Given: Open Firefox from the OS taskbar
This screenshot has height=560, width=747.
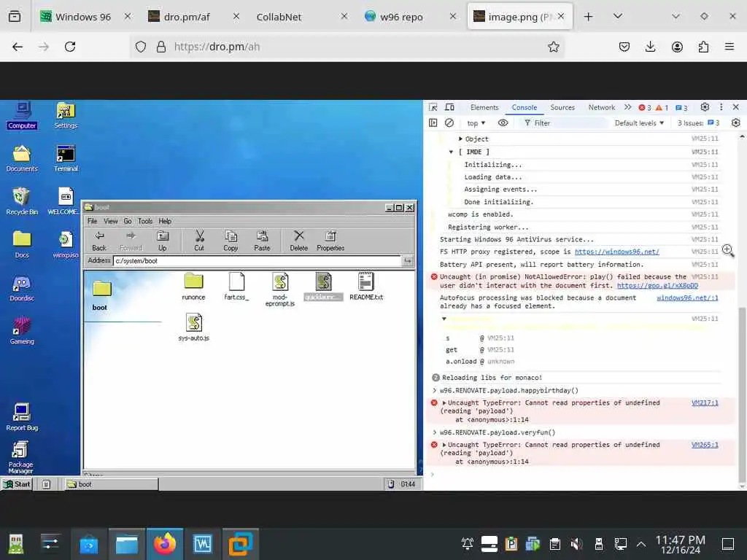Looking at the screenshot, I should pos(164,544).
